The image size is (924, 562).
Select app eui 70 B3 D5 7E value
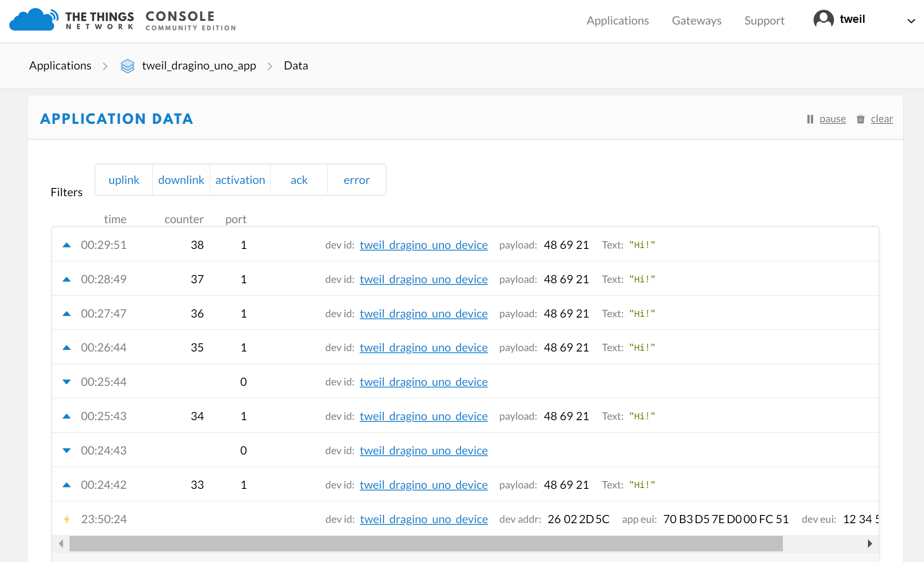726,519
